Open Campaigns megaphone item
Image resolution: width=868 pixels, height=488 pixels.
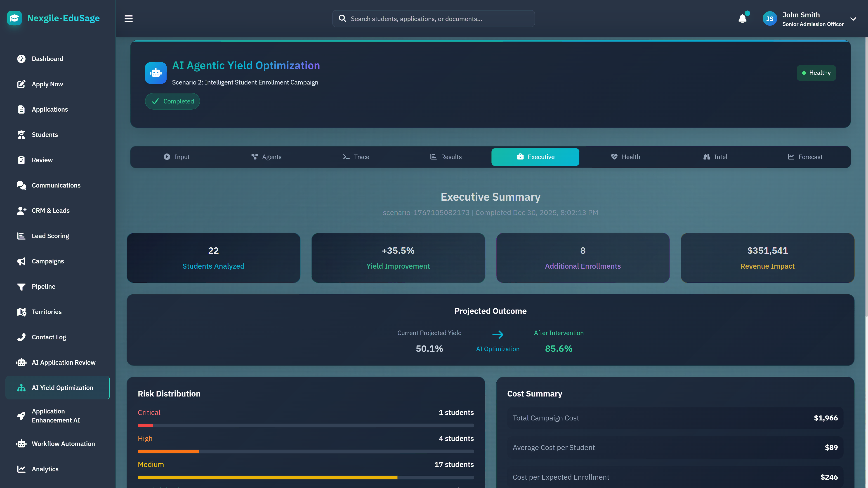click(x=47, y=261)
